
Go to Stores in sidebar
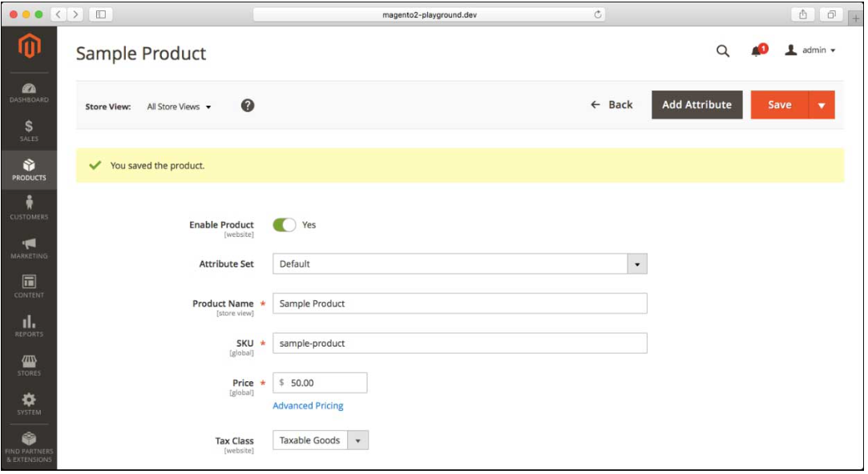point(29,364)
